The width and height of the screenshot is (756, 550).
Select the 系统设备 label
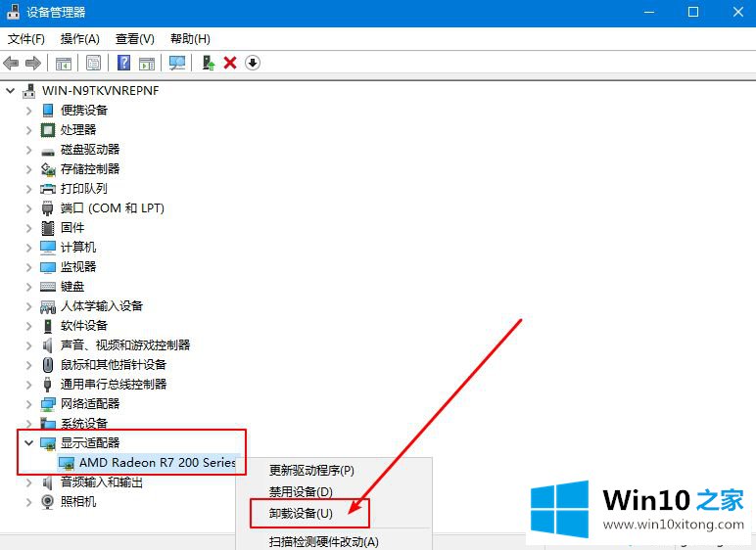[x=84, y=423]
